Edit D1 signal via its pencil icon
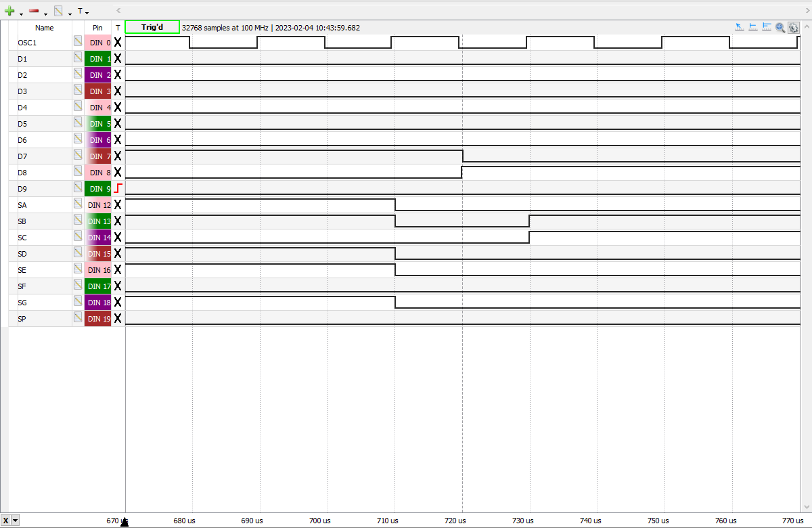Image resolution: width=812 pixels, height=528 pixels. [78, 58]
